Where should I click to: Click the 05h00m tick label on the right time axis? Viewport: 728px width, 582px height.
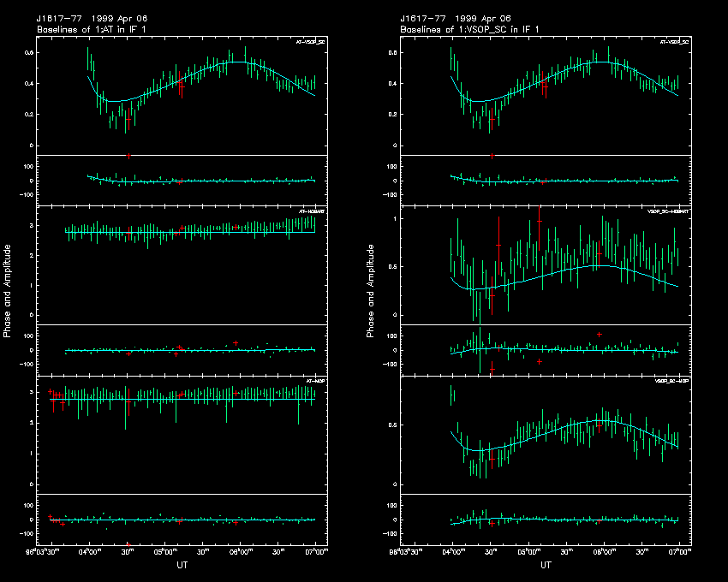point(528,552)
